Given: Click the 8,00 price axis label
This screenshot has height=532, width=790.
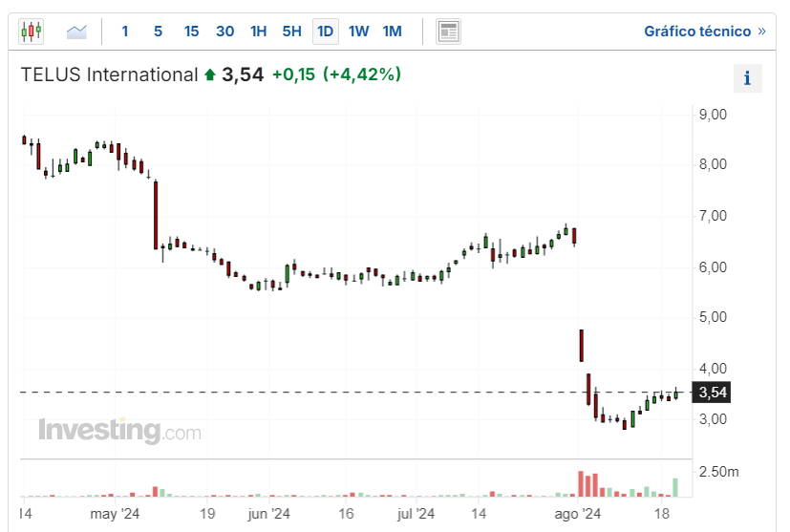Looking at the screenshot, I should click(713, 164).
